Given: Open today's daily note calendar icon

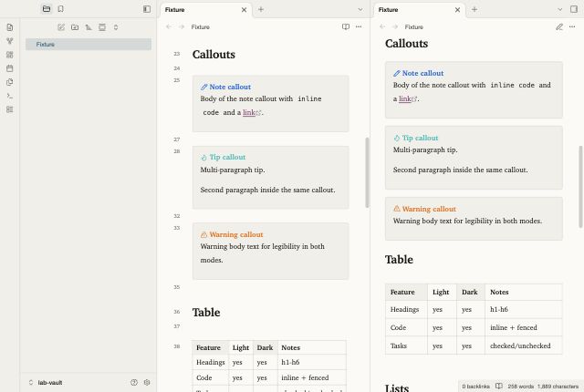Looking at the screenshot, I should (x=10, y=68).
